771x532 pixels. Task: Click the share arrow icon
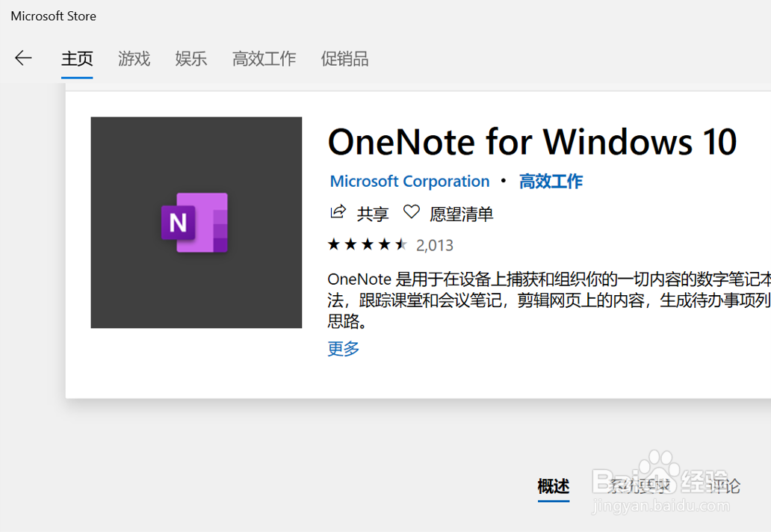pos(338,212)
